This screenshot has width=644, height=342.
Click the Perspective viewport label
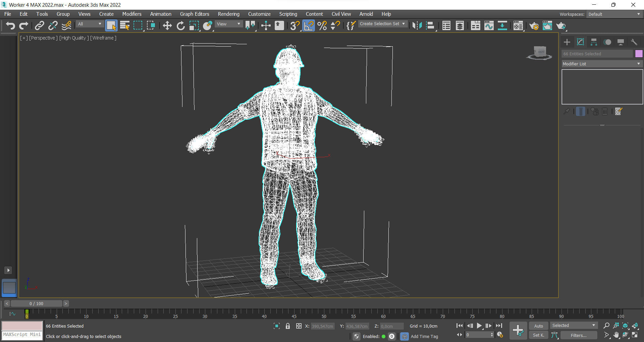(43, 38)
